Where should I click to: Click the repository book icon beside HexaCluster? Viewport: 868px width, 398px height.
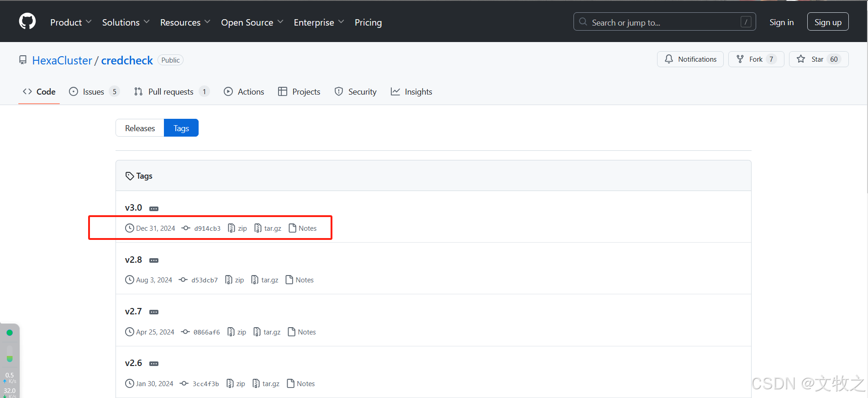[23, 60]
